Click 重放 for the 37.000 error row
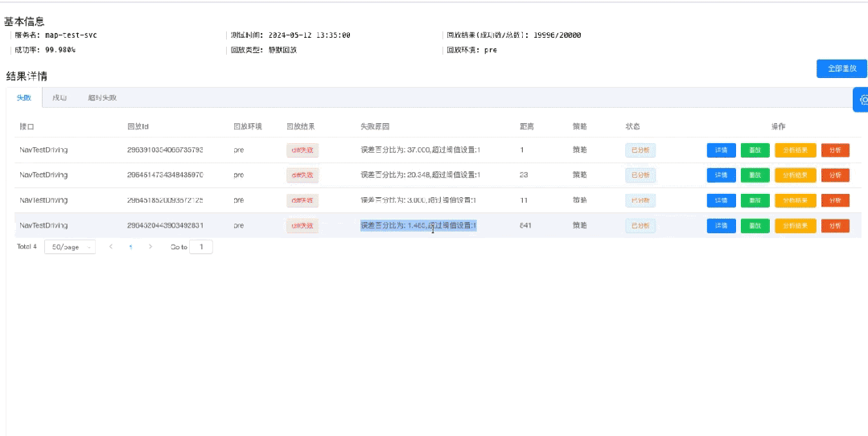The height and width of the screenshot is (436, 868). click(x=755, y=150)
